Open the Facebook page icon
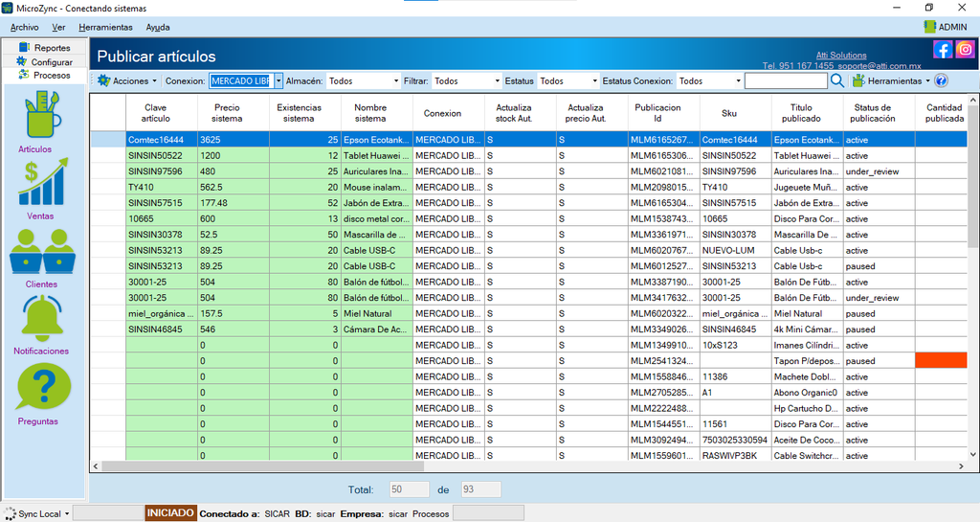 [943, 50]
